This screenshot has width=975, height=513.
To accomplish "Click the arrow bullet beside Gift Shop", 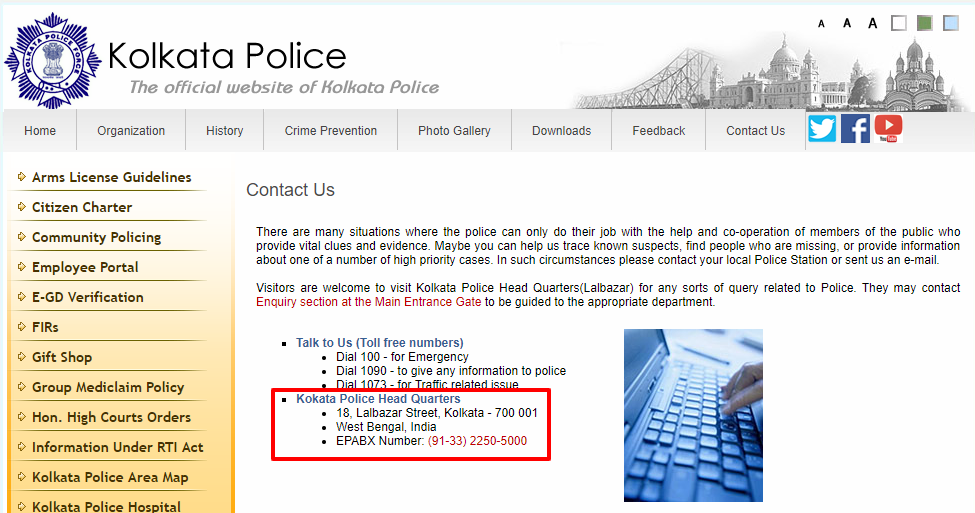I will [x=22, y=356].
